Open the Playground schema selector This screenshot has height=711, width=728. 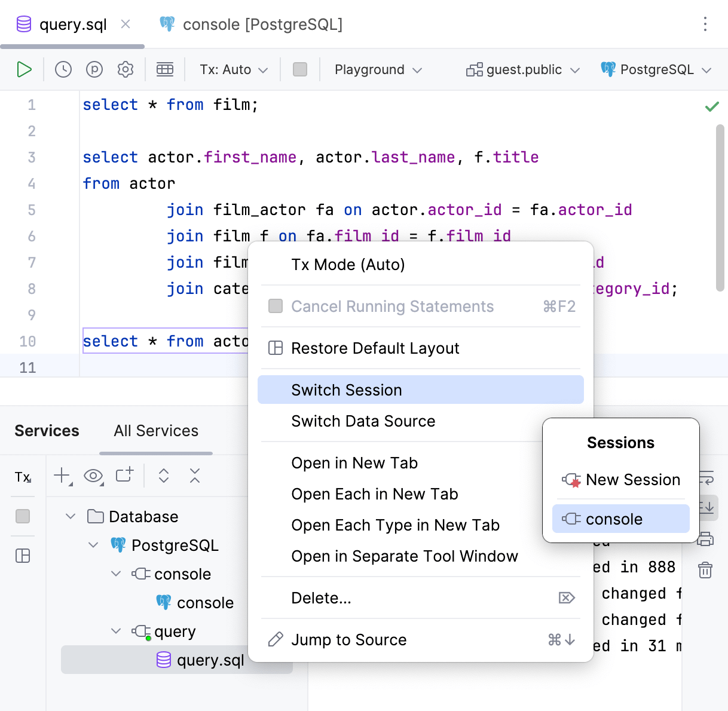pyautogui.click(x=377, y=69)
